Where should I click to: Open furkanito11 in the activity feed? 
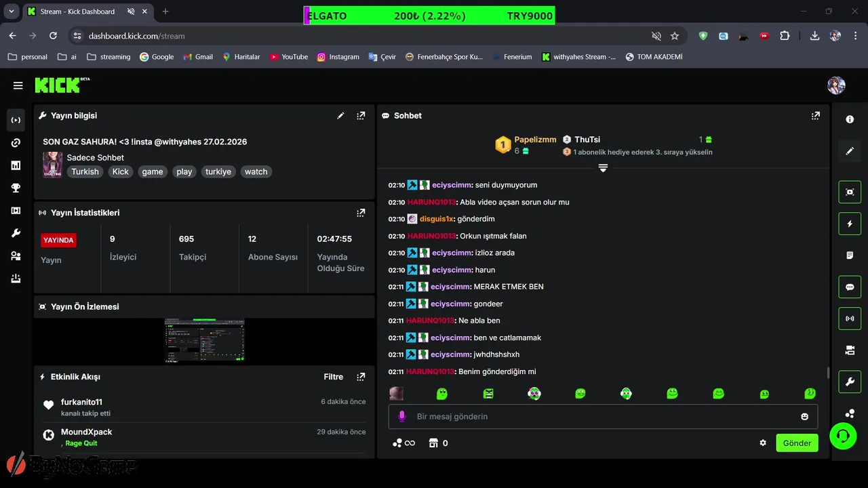pyautogui.click(x=81, y=402)
